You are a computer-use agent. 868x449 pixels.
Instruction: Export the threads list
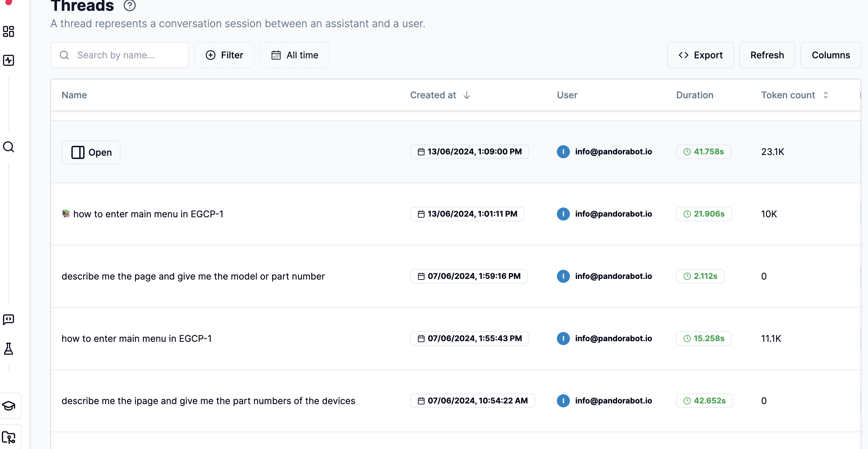click(x=700, y=55)
